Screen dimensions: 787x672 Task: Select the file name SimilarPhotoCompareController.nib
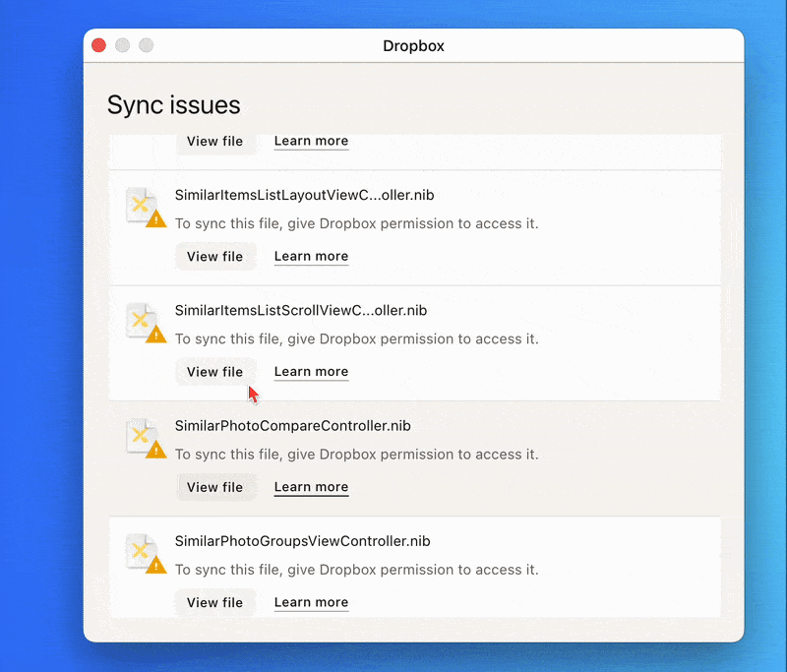[292, 426]
